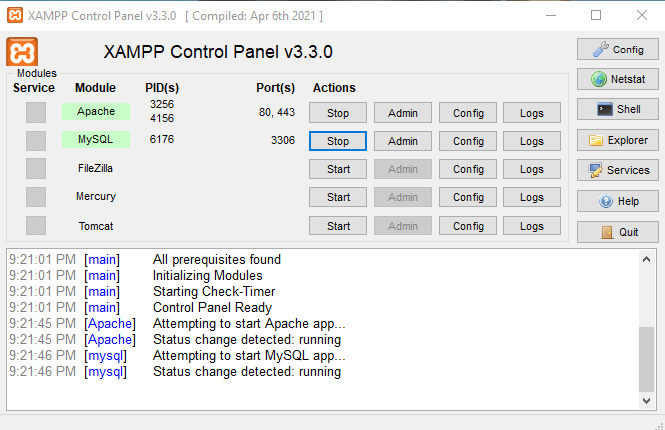Image resolution: width=665 pixels, height=430 pixels.
Task: Toggle the Apache service checkbox
Action: [x=36, y=112]
